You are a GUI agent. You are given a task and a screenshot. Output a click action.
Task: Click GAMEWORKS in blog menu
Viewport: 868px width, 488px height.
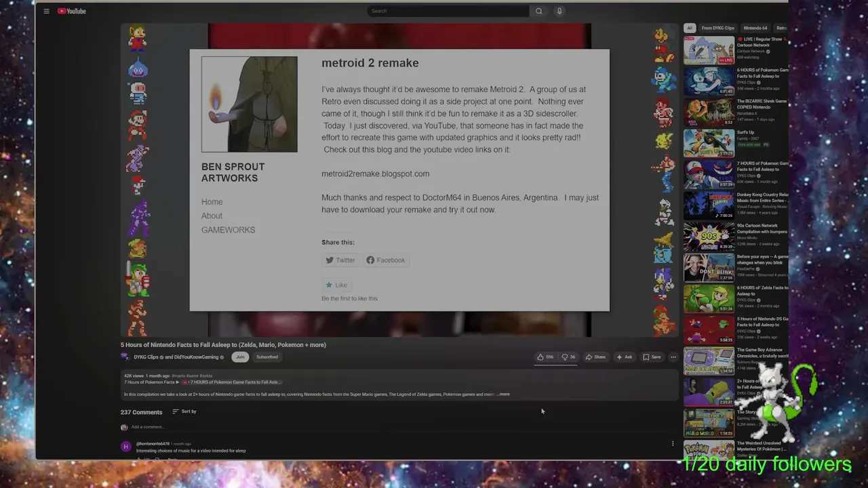click(228, 230)
